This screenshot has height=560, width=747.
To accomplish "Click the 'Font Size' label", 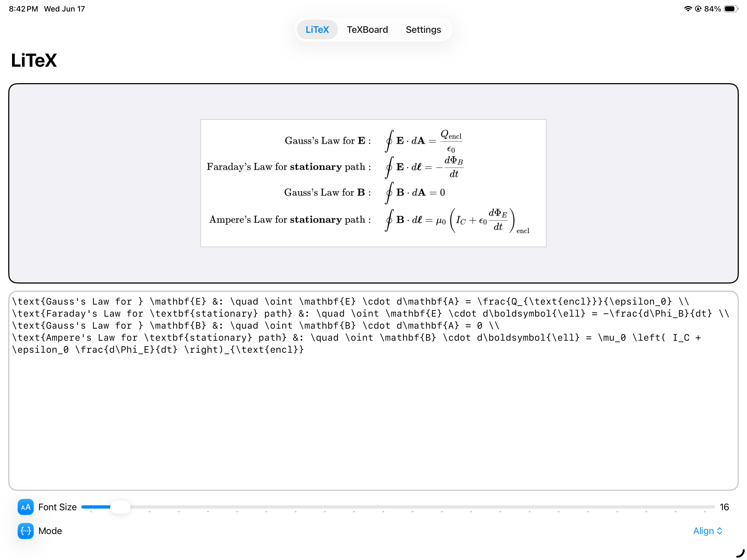I will click(x=57, y=507).
